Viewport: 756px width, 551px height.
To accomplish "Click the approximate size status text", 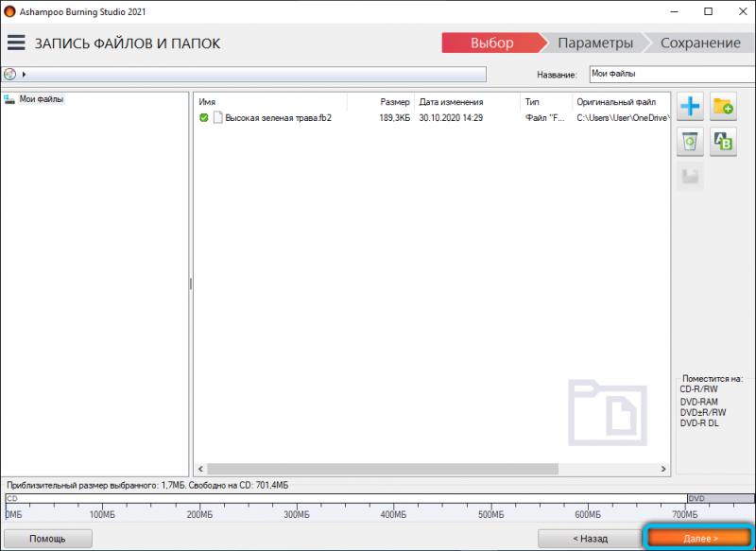I will (147, 485).
